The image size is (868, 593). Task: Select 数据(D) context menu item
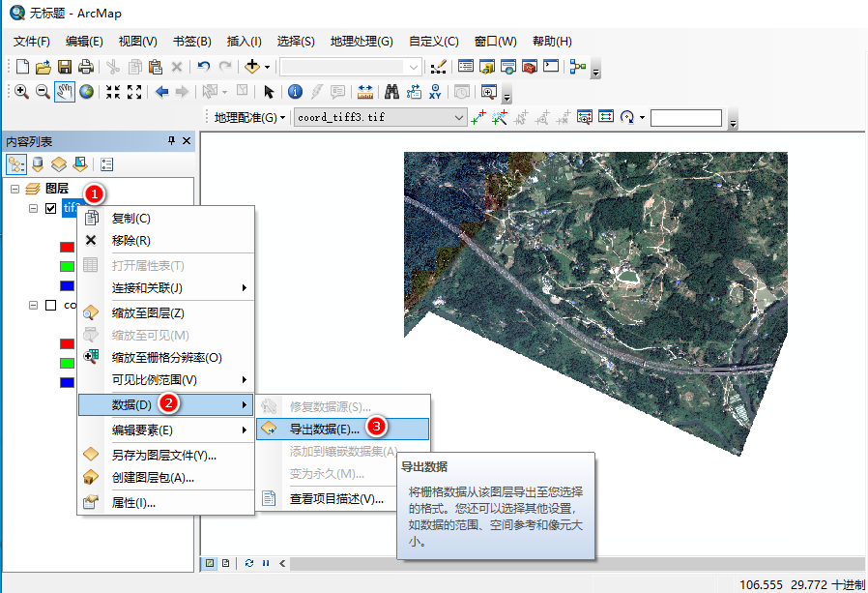point(165,404)
